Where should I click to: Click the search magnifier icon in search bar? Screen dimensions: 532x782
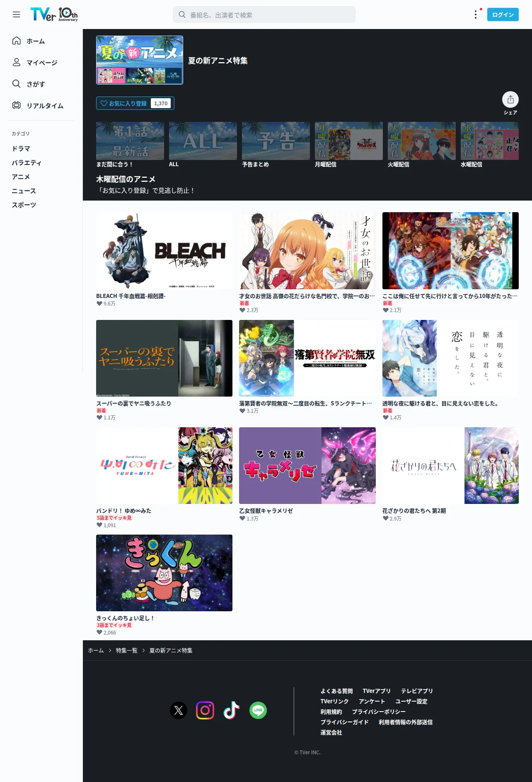click(x=182, y=15)
